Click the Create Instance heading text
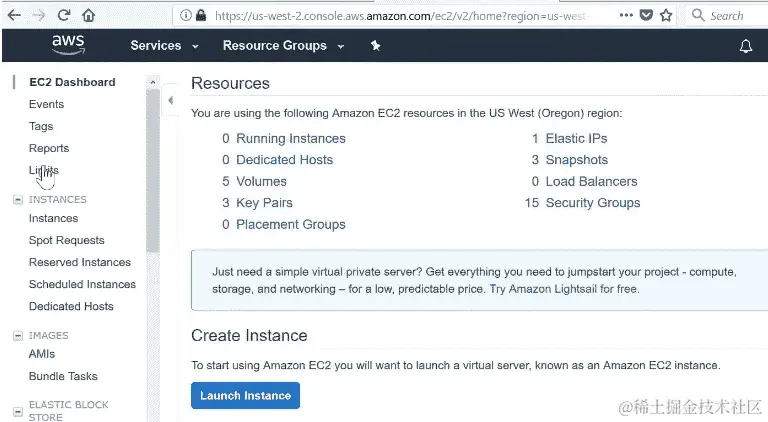The image size is (768, 422). (x=249, y=335)
